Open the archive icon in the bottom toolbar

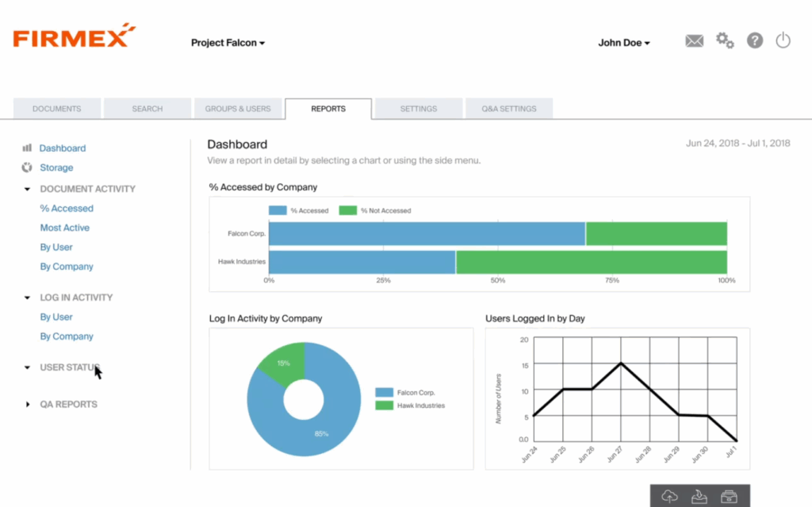tap(730, 495)
